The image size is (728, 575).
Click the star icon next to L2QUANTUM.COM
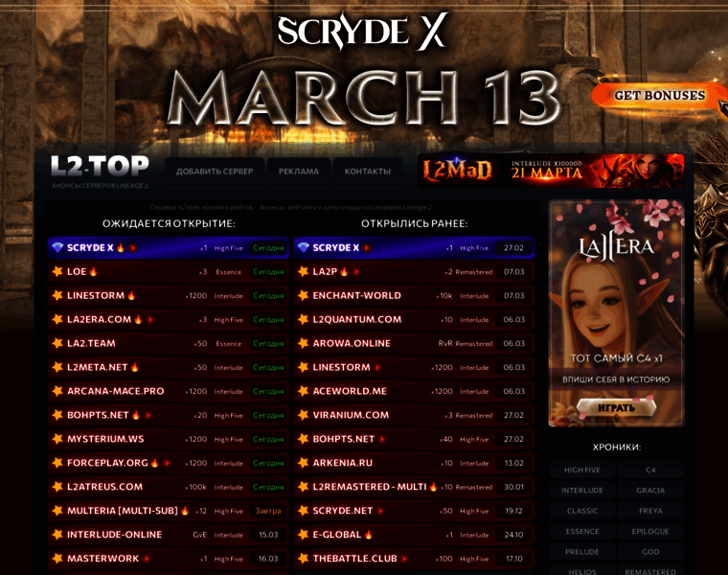pos(304,319)
